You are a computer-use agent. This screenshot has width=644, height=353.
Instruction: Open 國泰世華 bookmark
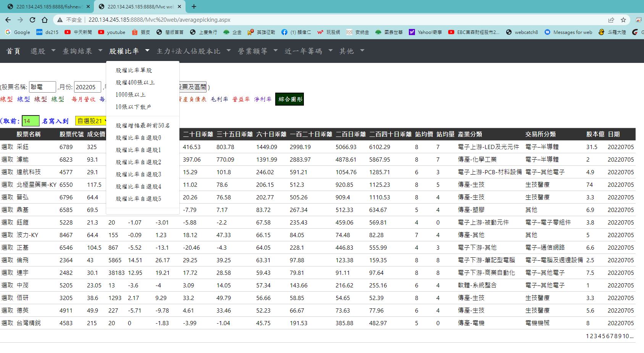(389, 32)
